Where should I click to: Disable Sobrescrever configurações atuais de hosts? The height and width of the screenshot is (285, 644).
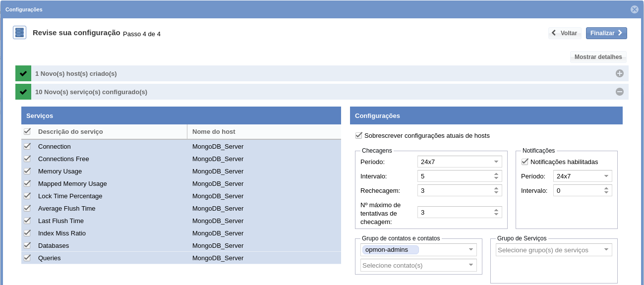(x=359, y=135)
